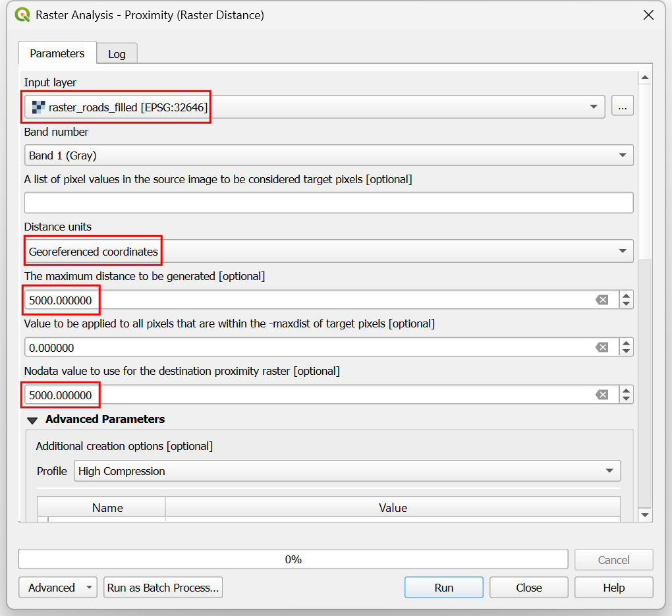Open the Input layer dropdown
This screenshot has width=672, height=616.
coord(314,107)
